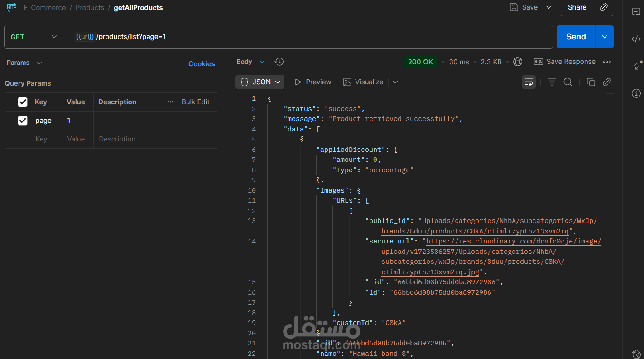Viewport: 644px width, 359px height.
Task: Click the page param value cell
Action: pyautogui.click(x=77, y=121)
